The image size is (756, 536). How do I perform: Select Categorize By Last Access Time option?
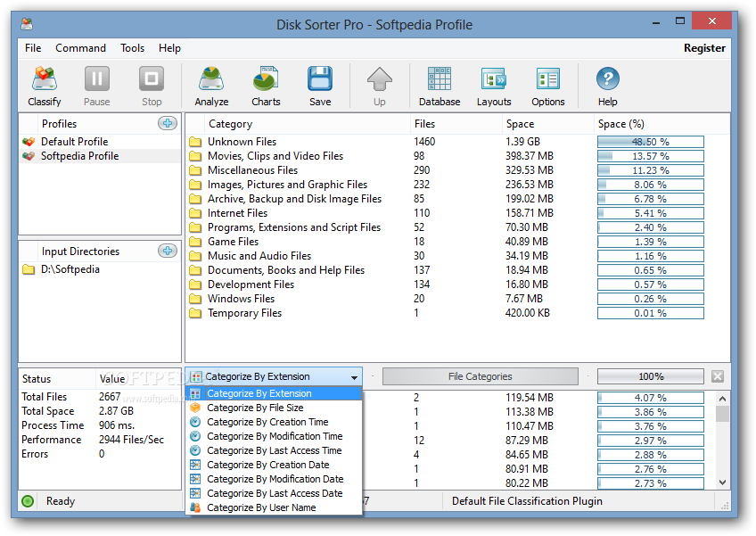tap(274, 450)
